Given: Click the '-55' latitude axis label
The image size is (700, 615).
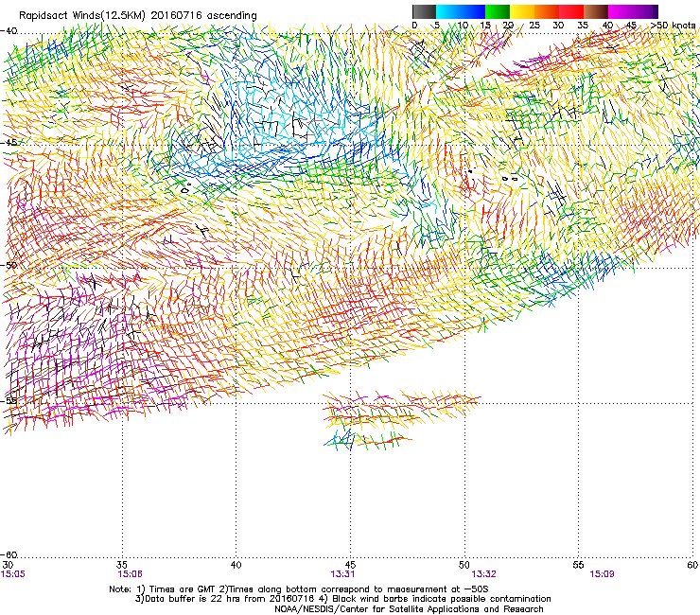Looking at the screenshot, I should pos(9,400).
